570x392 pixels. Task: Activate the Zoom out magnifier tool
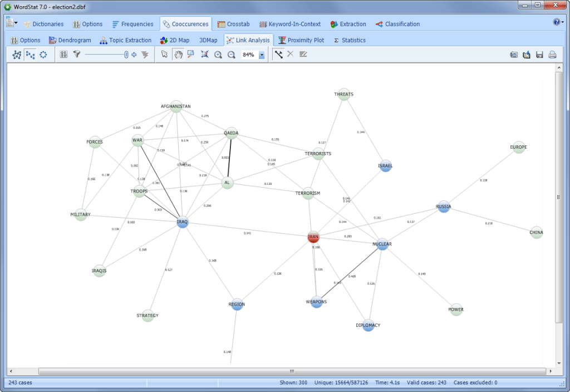tap(232, 55)
